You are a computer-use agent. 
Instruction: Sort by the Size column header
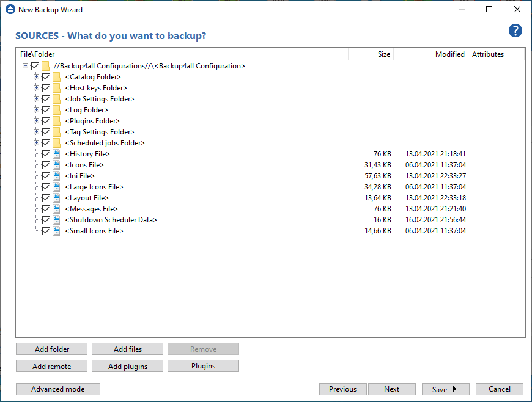pyautogui.click(x=371, y=54)
